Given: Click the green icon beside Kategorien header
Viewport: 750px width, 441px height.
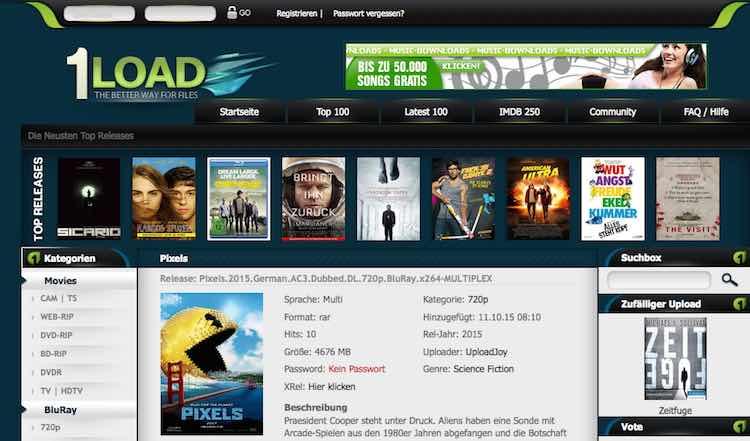Looking at the screenshot, I should coord(33,258).
